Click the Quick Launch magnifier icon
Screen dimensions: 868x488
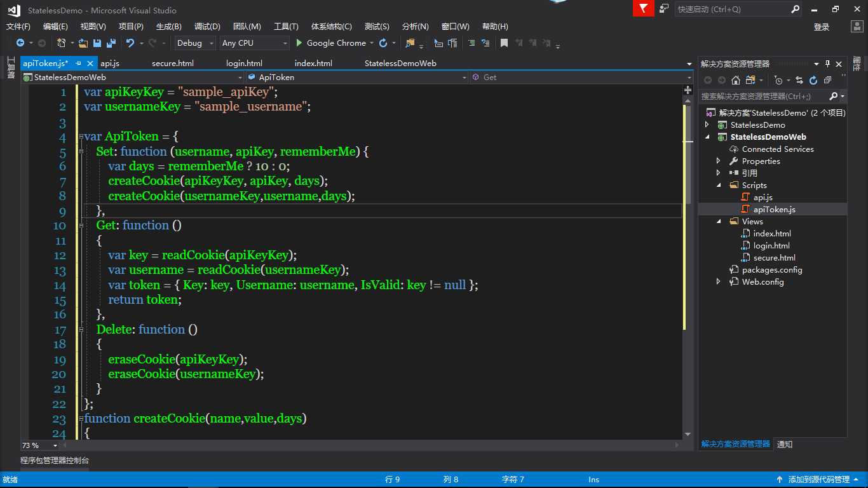[796, 9]
